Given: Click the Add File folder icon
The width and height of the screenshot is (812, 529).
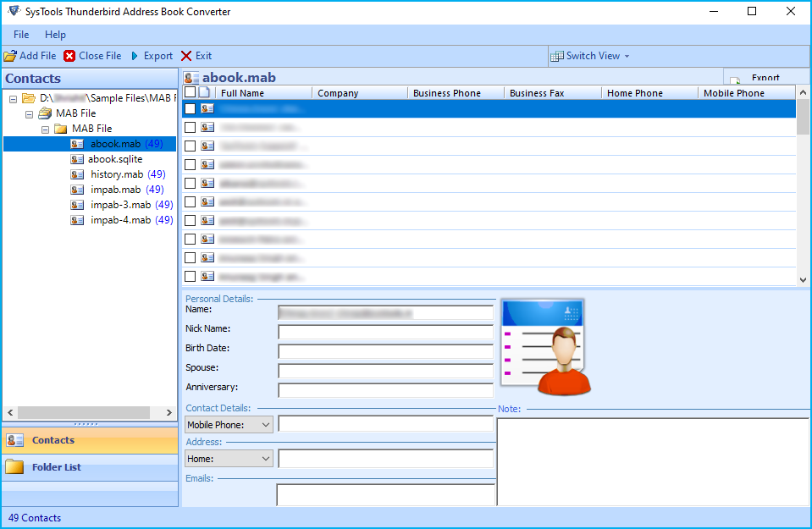Looking at the screenshot, I should (x=10, y=56).
